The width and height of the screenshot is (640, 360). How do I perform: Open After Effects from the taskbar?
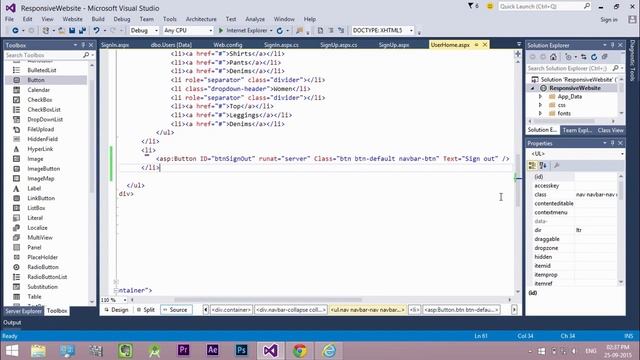click(212, 350)
